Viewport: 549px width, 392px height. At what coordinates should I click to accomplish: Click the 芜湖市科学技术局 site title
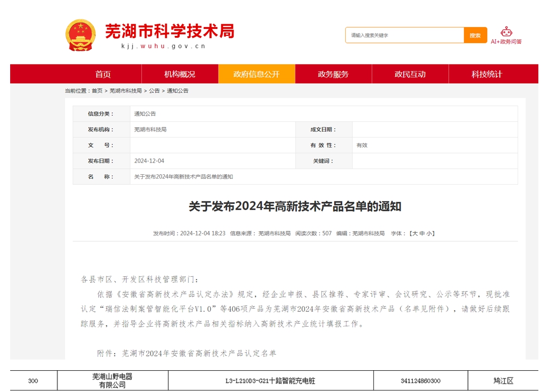[170, 31]
